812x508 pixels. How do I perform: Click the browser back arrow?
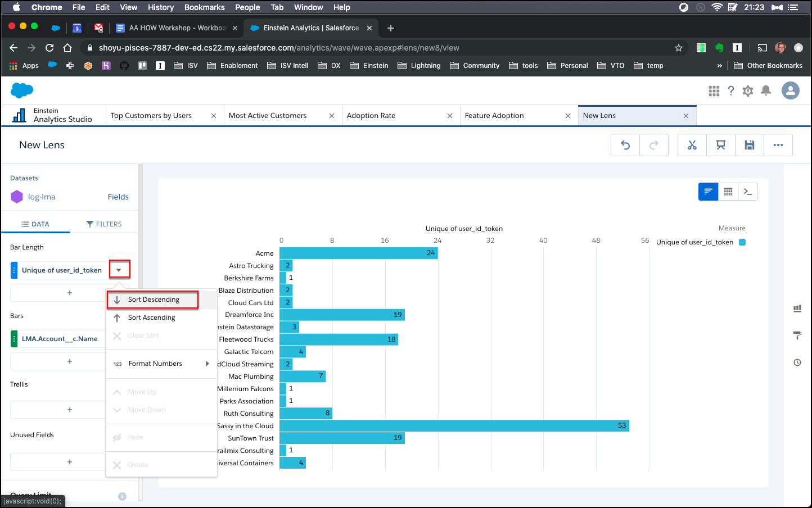(x=13, y=48)
